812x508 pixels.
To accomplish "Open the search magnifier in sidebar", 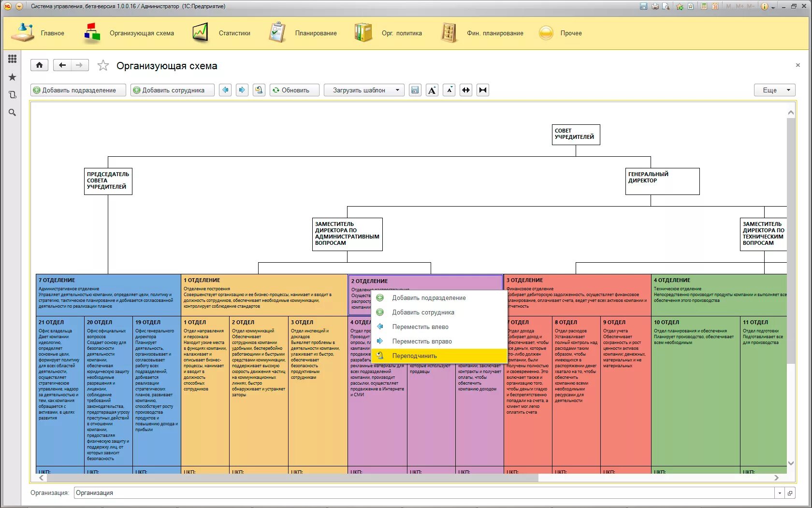I will (x=13, y=113).
